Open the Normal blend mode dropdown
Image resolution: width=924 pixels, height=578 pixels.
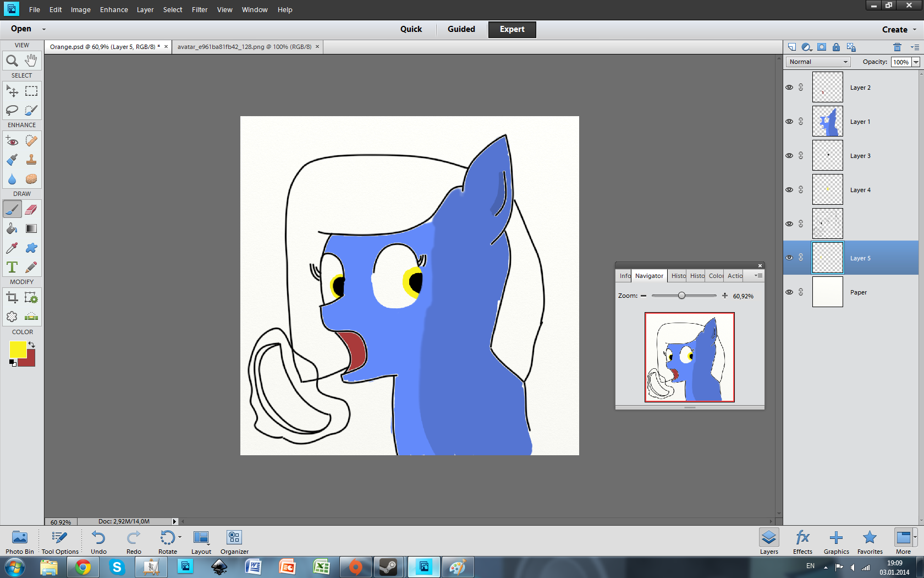[818, 62]
